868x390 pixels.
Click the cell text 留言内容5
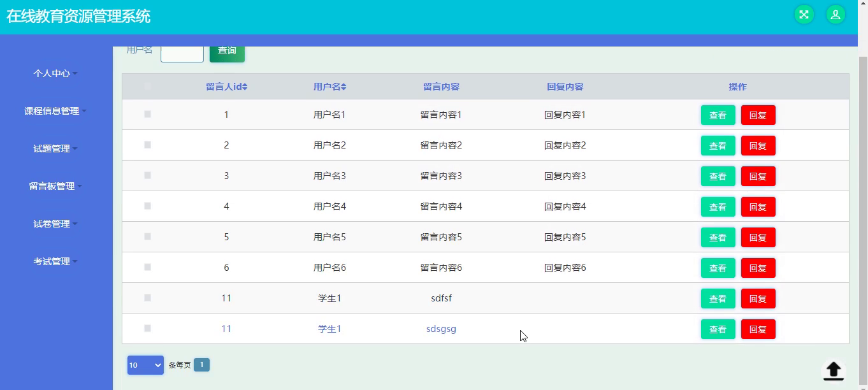(441, 237)
